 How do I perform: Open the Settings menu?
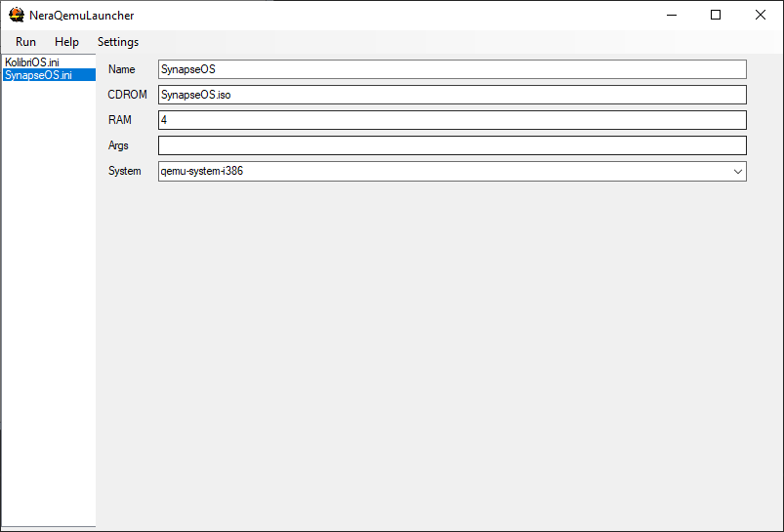tap(118, 42)
